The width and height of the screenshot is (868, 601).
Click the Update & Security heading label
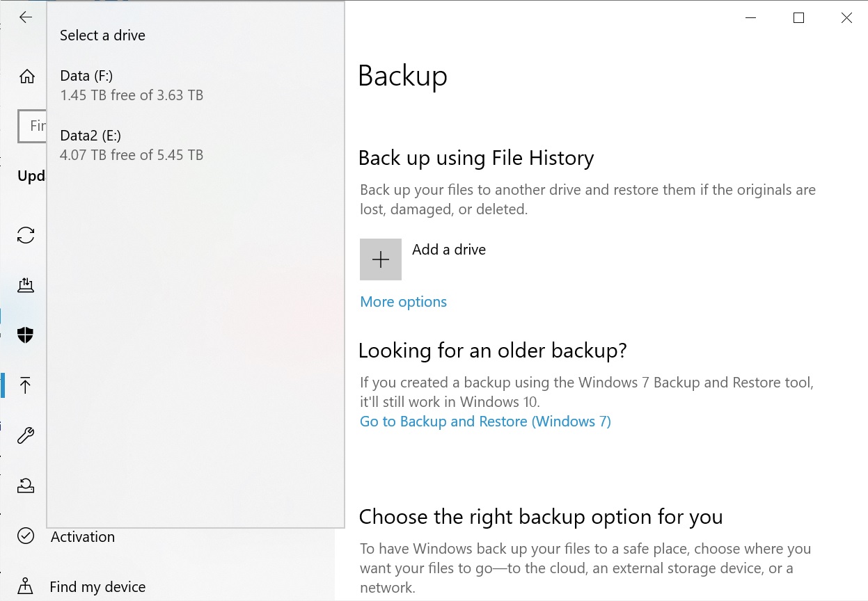(31, 175)
